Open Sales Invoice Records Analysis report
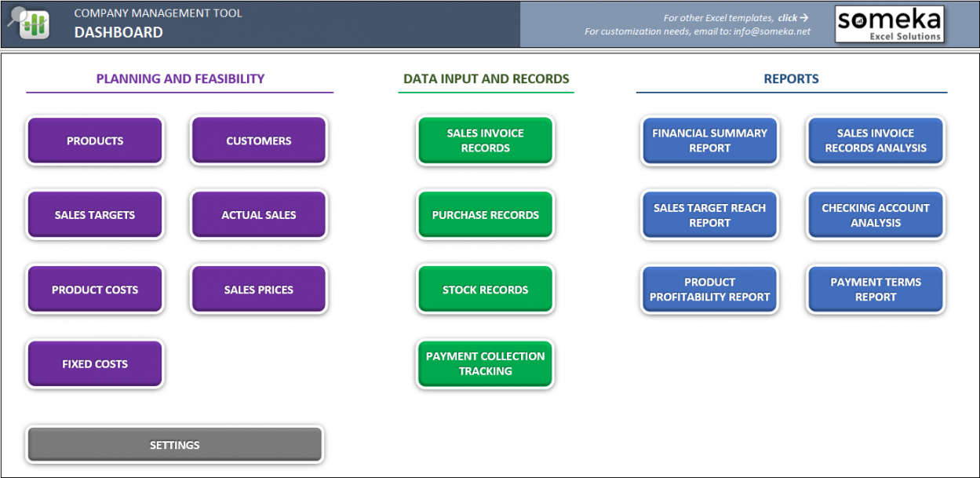Image resolution: width=980 pixels, height=478 pixels. click(x=875, y=140)
